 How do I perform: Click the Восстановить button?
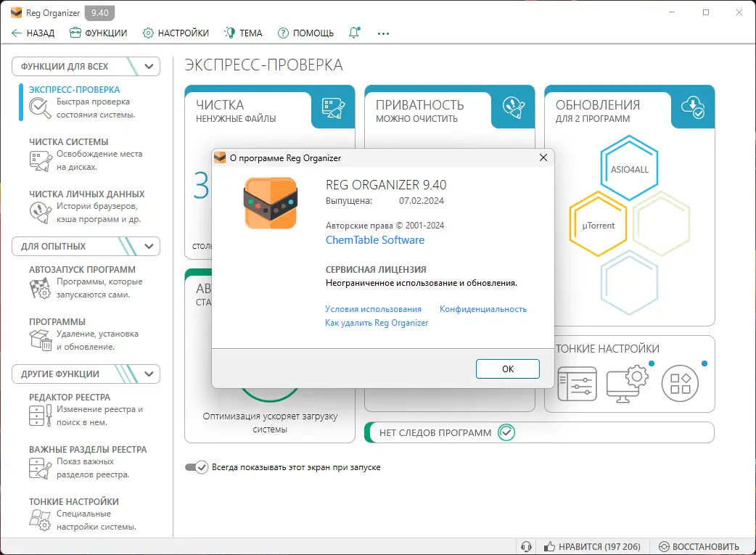699,547
